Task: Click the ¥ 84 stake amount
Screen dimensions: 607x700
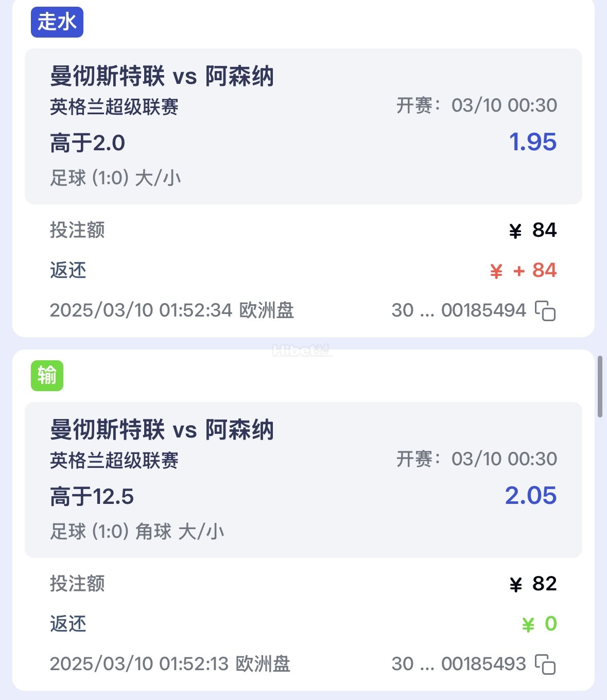Action: (x=533, y=231)
